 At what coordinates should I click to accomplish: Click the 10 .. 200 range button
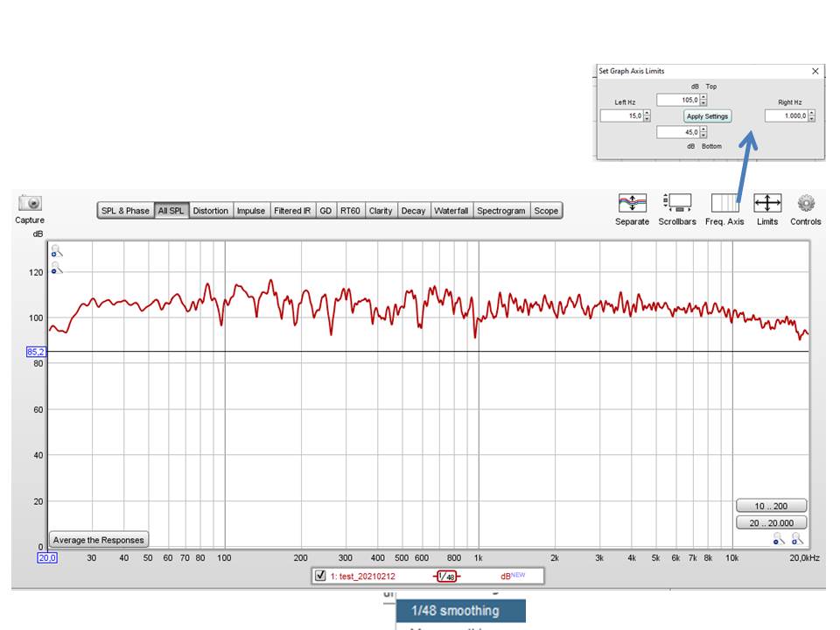[x=771, y=506]
